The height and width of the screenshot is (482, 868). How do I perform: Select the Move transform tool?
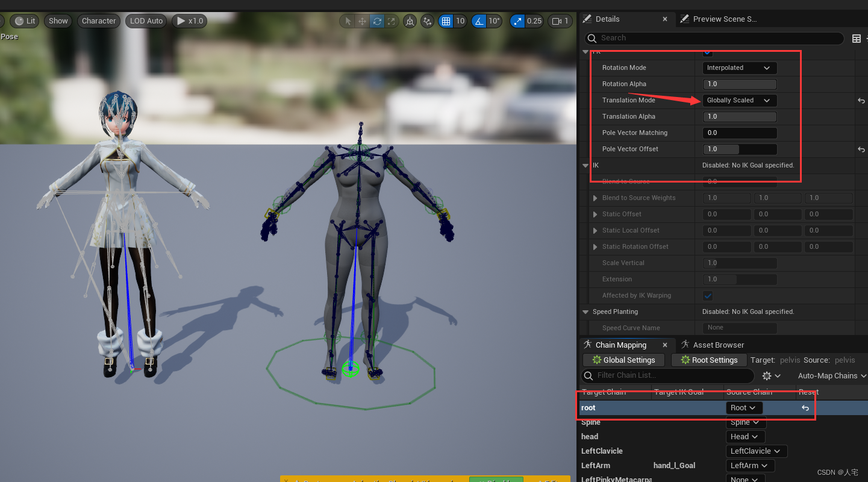pyautogui.click(x=362, y=20)
